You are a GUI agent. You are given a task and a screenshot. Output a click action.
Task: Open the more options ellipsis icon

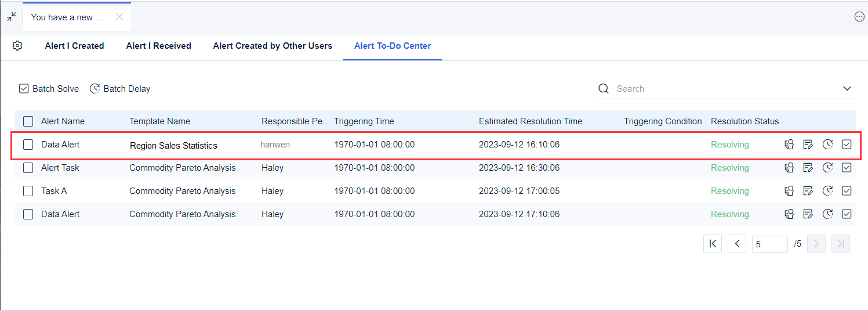pos(859,17)
